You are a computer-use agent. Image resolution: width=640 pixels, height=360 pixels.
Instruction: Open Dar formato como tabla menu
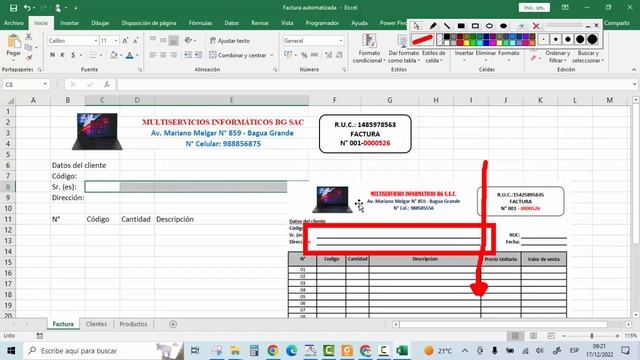point(403,49)
